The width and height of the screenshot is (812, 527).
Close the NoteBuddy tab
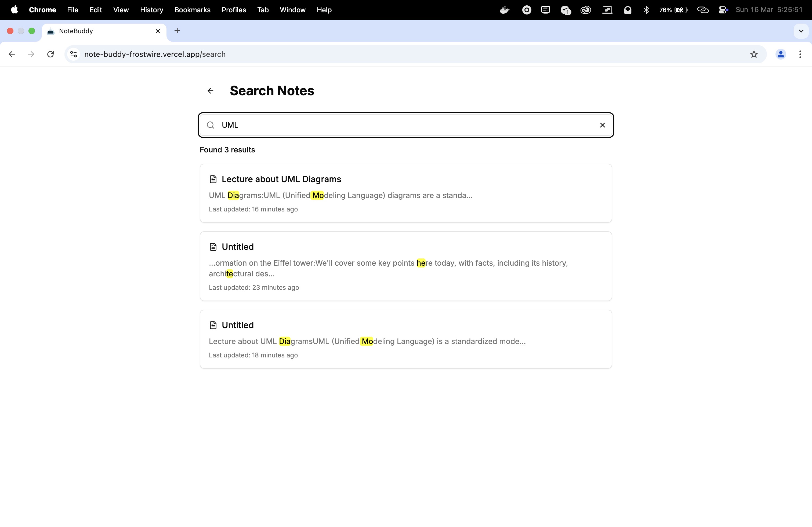click(x=158, y=31)
